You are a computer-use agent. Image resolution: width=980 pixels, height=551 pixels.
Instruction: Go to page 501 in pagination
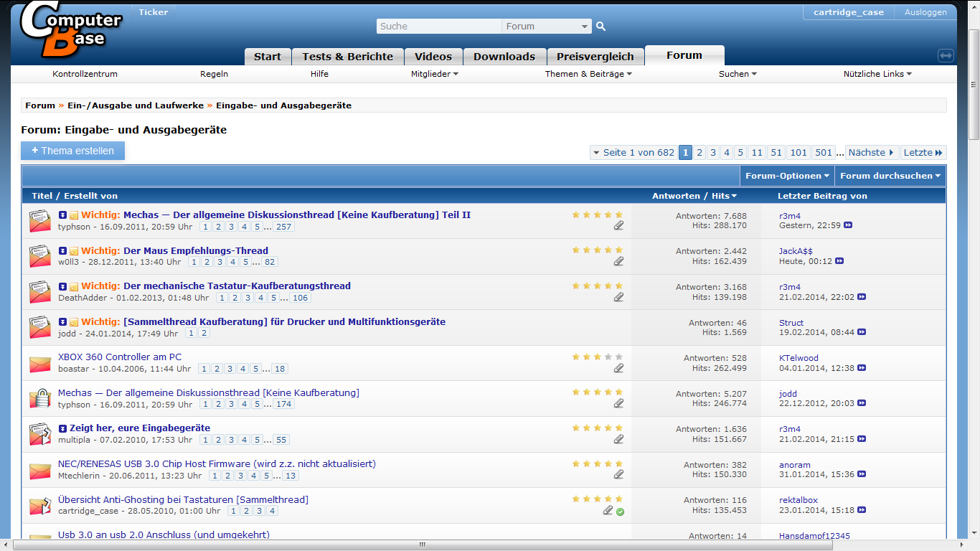(x=824, y=153)
